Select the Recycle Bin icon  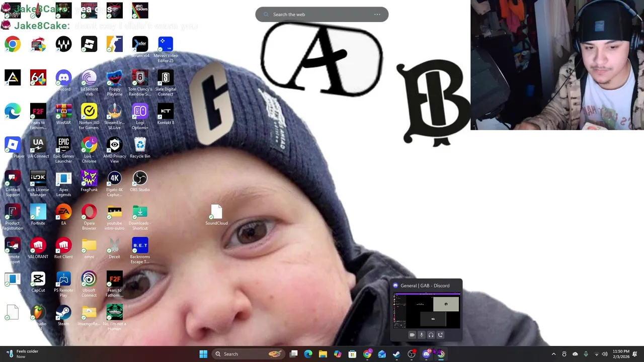pyautogui.click(x=140, y=148)
